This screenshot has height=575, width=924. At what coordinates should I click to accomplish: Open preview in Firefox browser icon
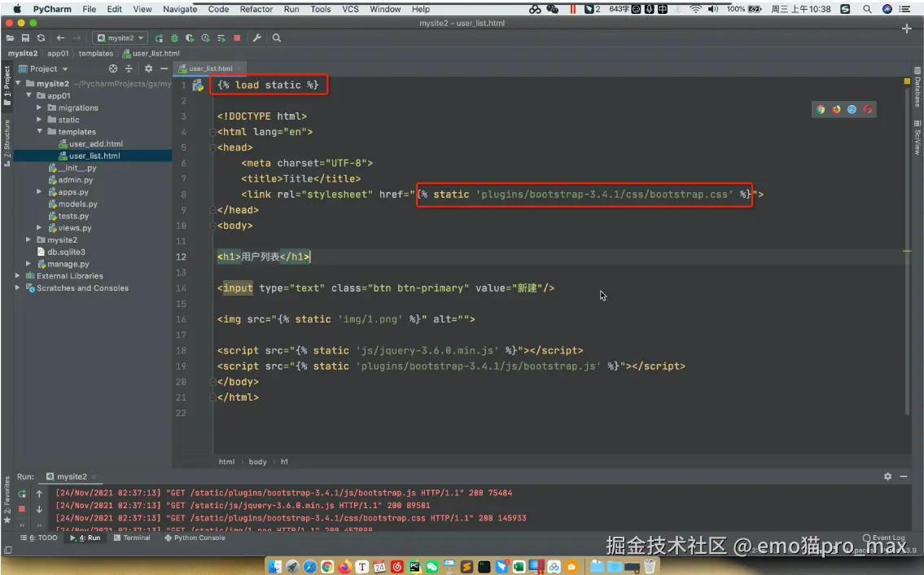click(x=836, y=109)
